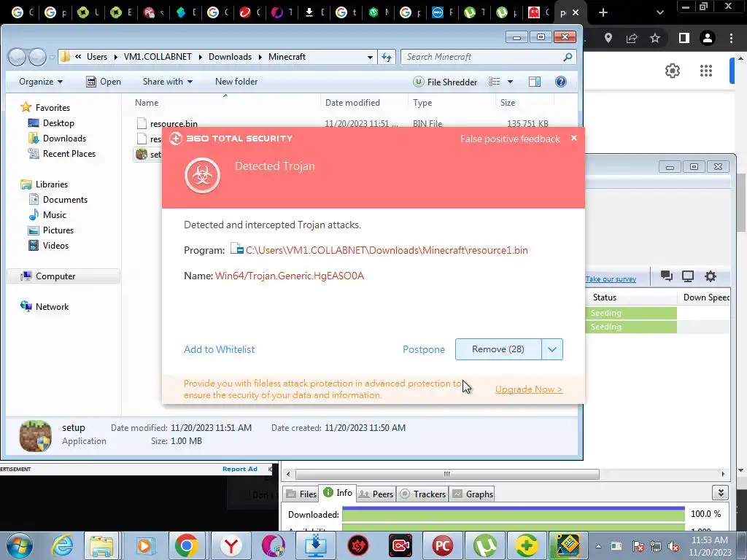
Task: Open the Google apps grid icon
Action: pos(706,71)
